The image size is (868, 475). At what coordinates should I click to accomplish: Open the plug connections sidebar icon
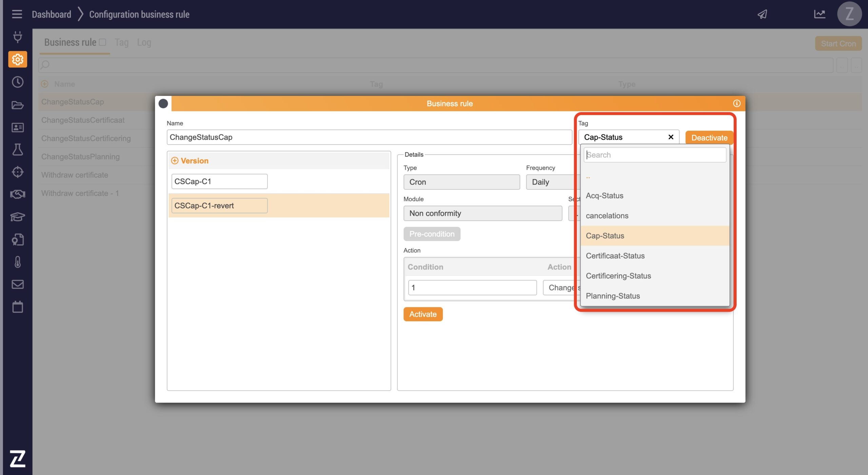tap(18, 37)
